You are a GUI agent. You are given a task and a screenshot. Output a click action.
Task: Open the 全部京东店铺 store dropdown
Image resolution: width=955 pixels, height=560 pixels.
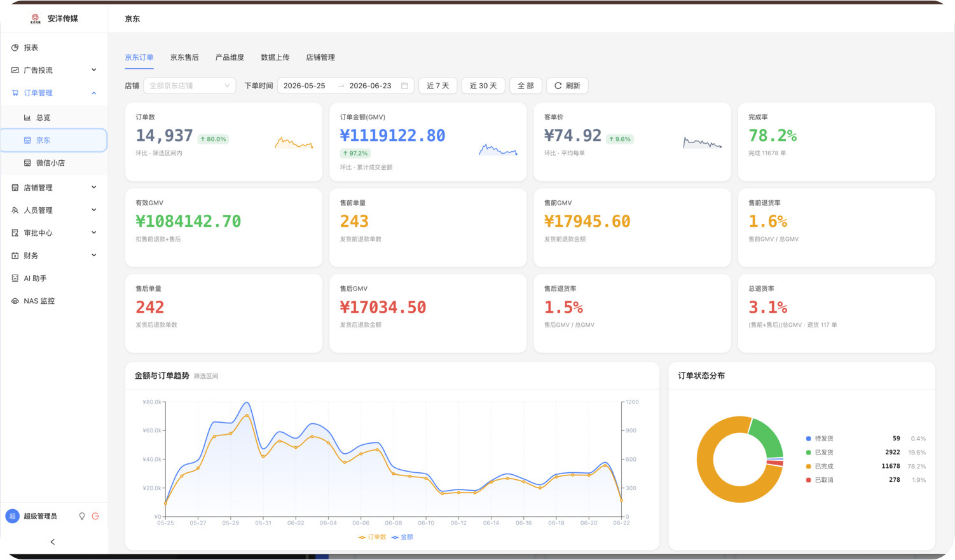pyautogui.click(x=189, y=86)
